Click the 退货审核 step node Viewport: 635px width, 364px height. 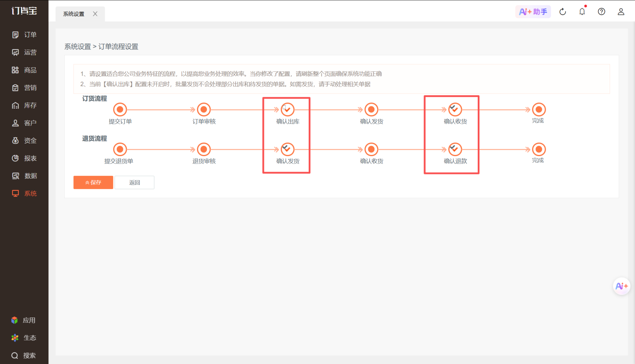point(204,149)
